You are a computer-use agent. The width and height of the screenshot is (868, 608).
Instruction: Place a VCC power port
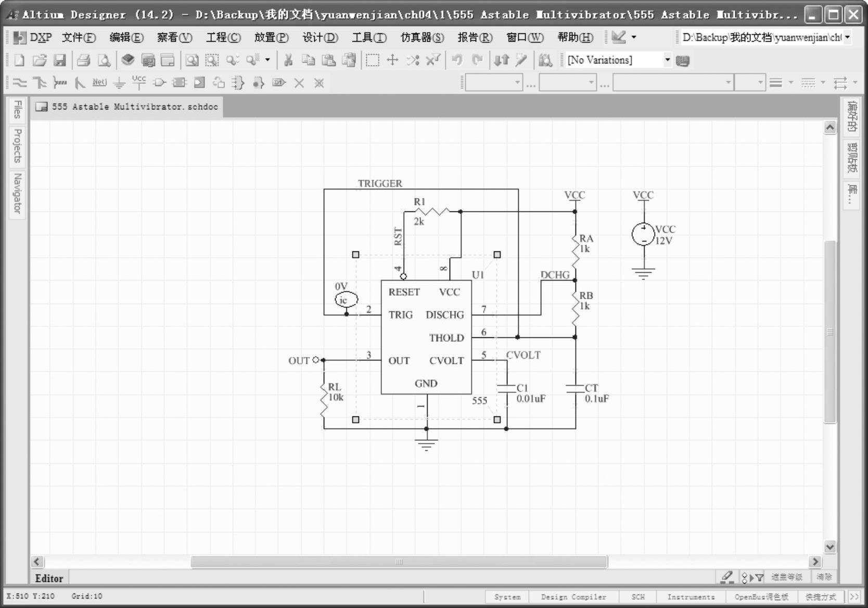(139, 82)
